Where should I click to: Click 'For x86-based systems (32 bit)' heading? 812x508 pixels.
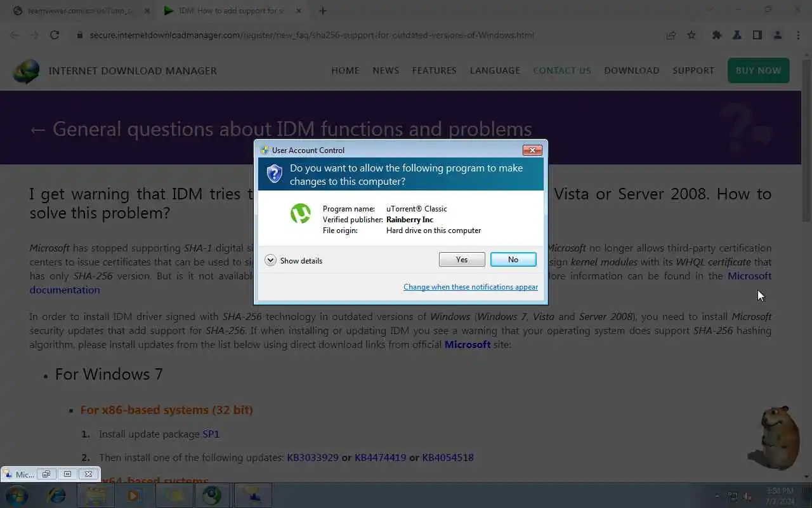(167, 410)
